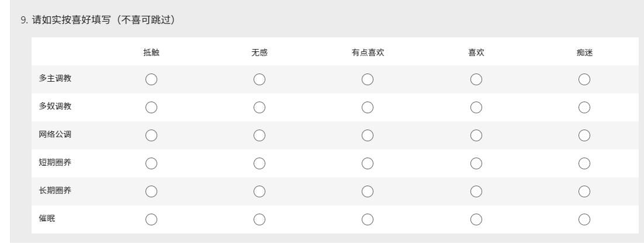
Task: Mark 痴迷 in the 网络公调 row
Action: [x=584, y=135]
